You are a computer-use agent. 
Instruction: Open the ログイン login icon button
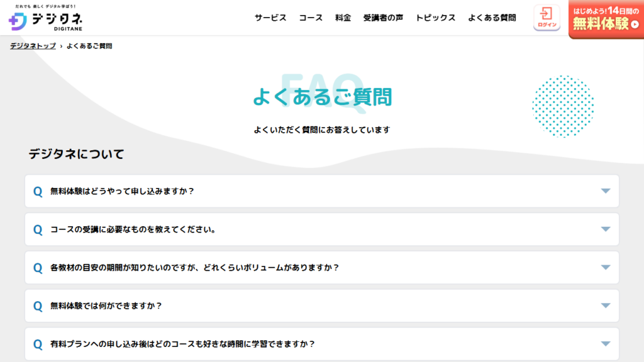click(x=547, y=18)
